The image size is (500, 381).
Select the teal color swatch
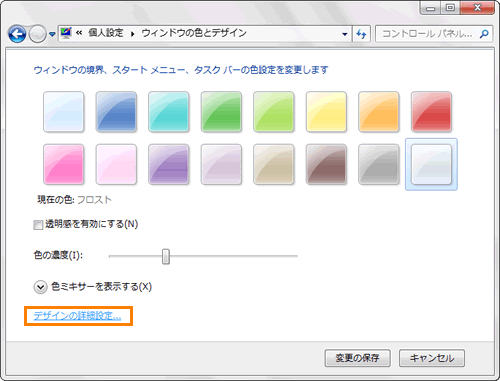[x=169, y=112]
